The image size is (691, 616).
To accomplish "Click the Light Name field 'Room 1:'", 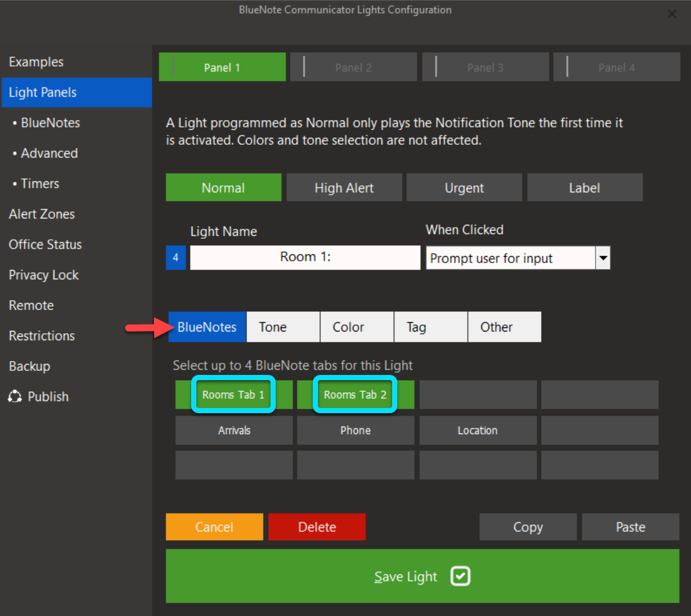I will click(305, 257).
